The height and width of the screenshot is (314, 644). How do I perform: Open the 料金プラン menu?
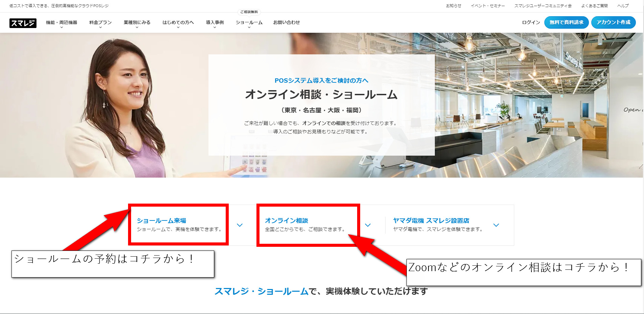[x=100, y=22]
